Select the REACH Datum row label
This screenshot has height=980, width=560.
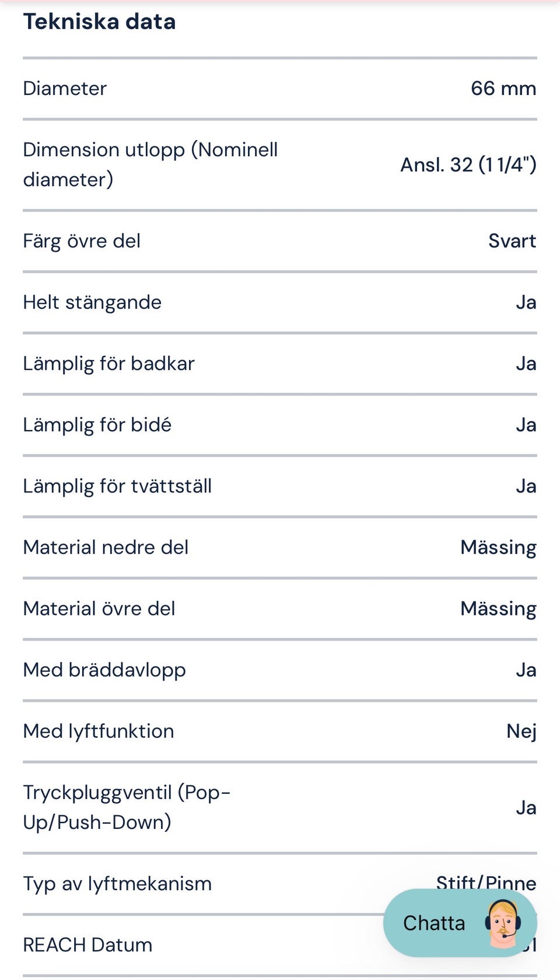(87, 945)
